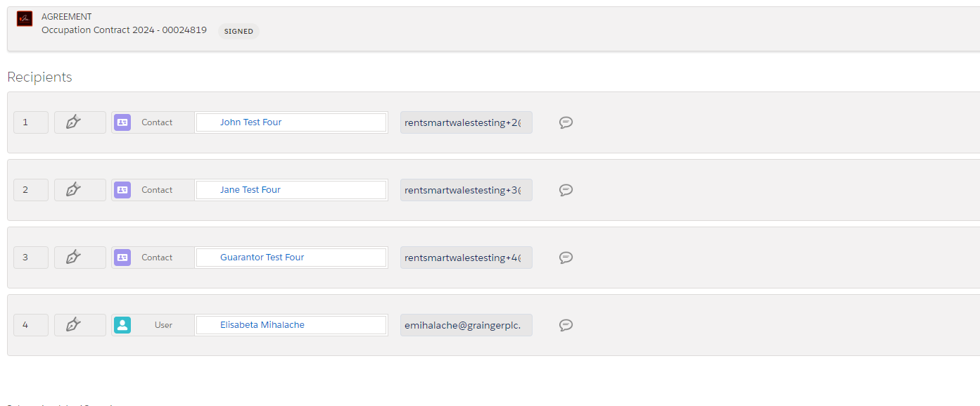The height and width of the screenshot is (406, 980).
Task: Open the signing action selector for recipient number 2
Action: 79,189
